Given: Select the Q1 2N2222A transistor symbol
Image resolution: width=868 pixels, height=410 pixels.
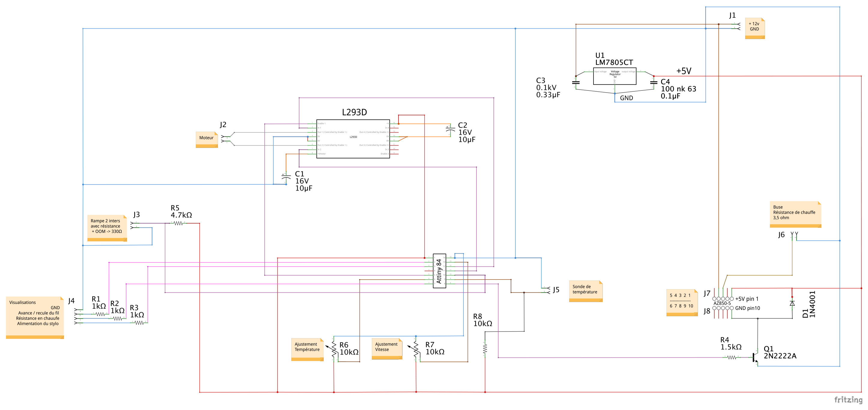Looking at the screenshot, I should point(755,357).
